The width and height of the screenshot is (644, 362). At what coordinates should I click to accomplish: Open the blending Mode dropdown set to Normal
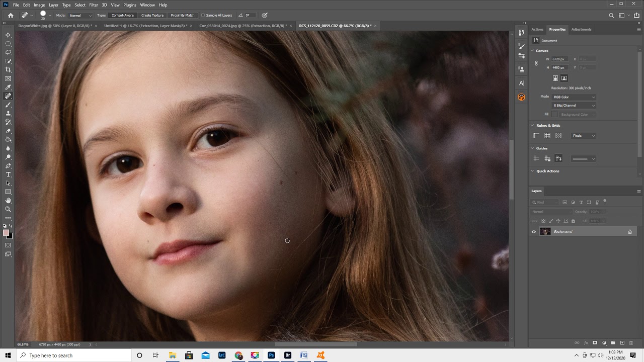point(80,15)
